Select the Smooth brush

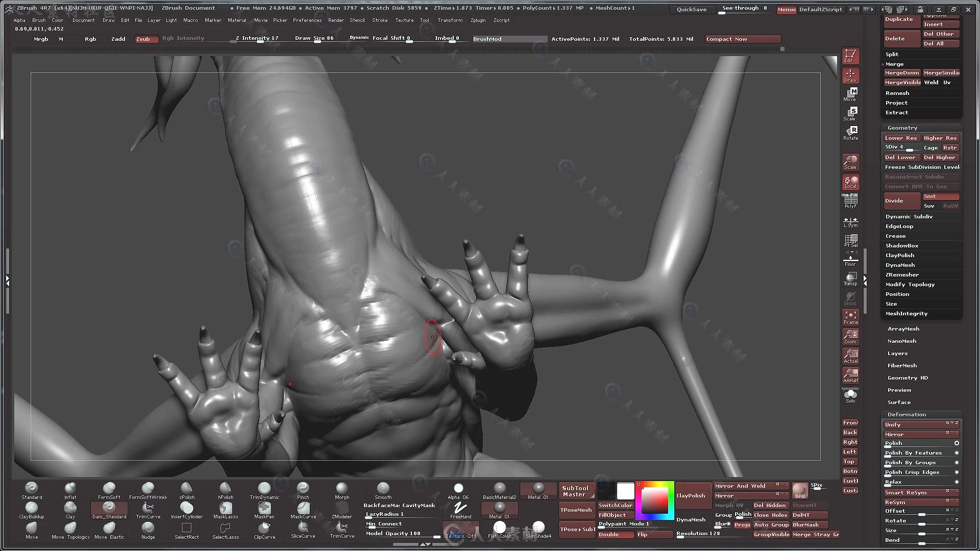click(x=383, y=491)
